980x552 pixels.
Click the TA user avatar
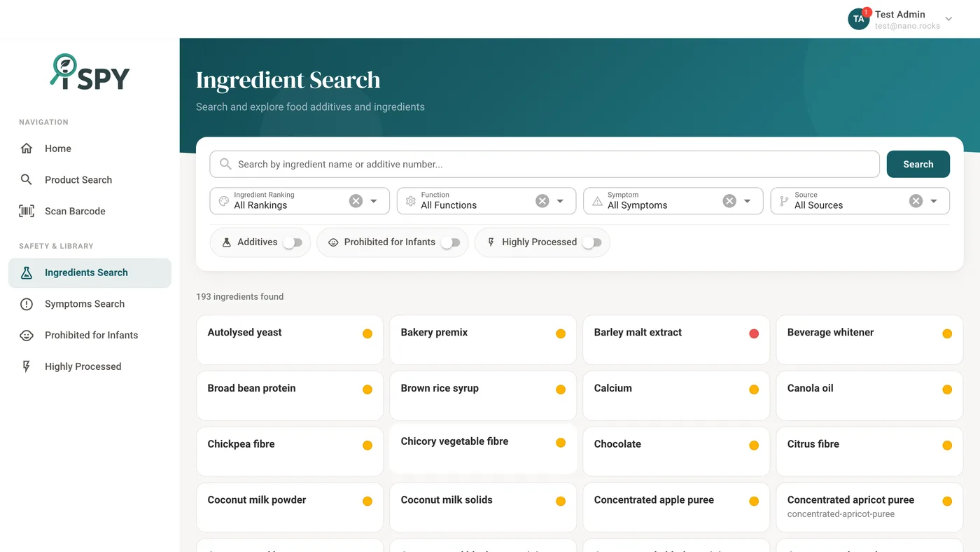[858, 19]
